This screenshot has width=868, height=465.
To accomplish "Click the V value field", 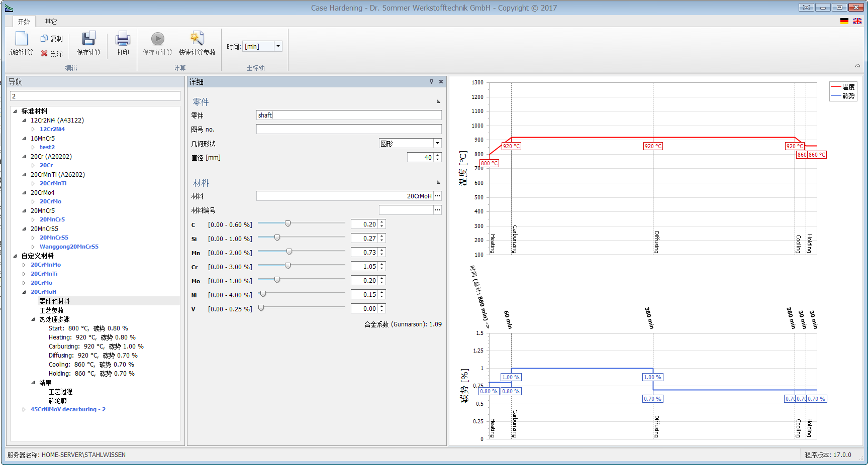I will coord(364,308).
